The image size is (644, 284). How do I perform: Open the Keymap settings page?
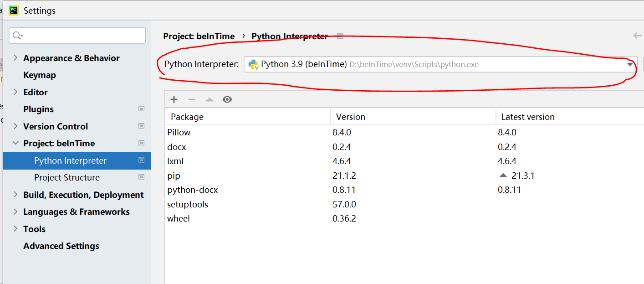(x=40, y=75)
